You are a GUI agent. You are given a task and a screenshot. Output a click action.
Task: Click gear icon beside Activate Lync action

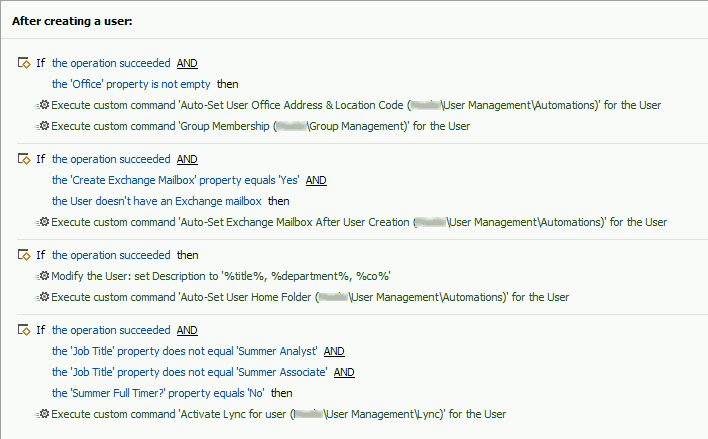pyautogui.click(x=42, y=414)
